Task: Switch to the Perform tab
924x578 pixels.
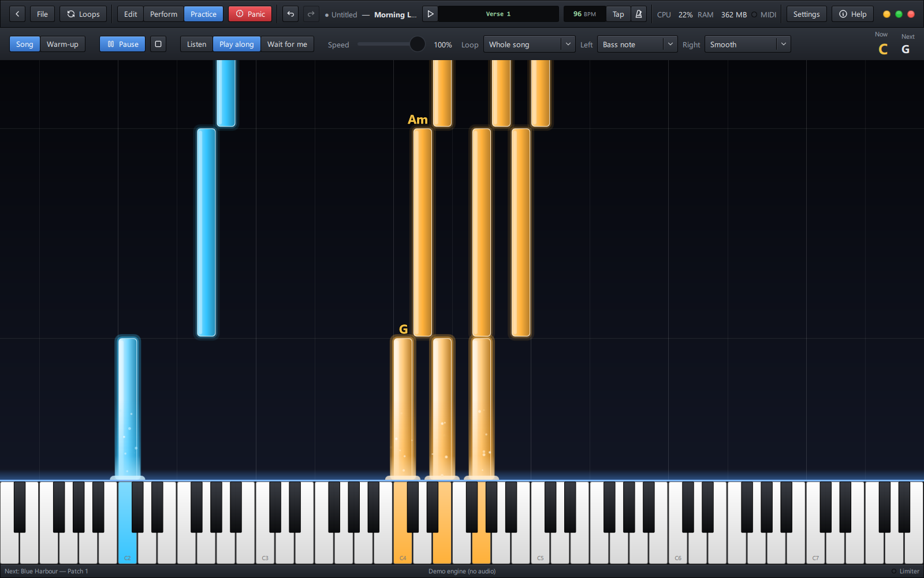Action: pos(164,14)
